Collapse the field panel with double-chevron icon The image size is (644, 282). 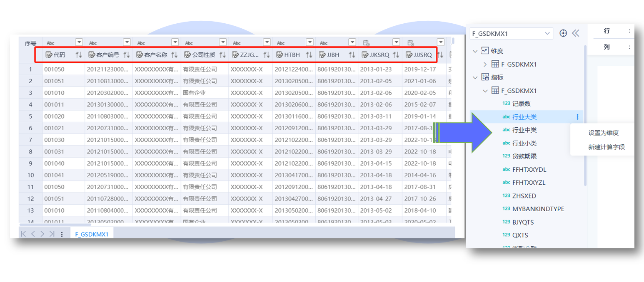[x=576, y=33]
